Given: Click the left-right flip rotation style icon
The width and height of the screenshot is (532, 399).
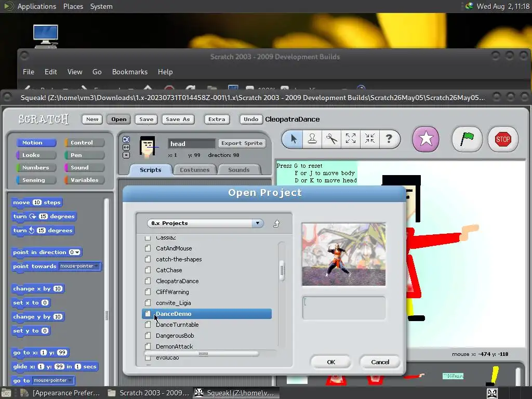Looking at the screenshot, I should [x=126, y=147].
